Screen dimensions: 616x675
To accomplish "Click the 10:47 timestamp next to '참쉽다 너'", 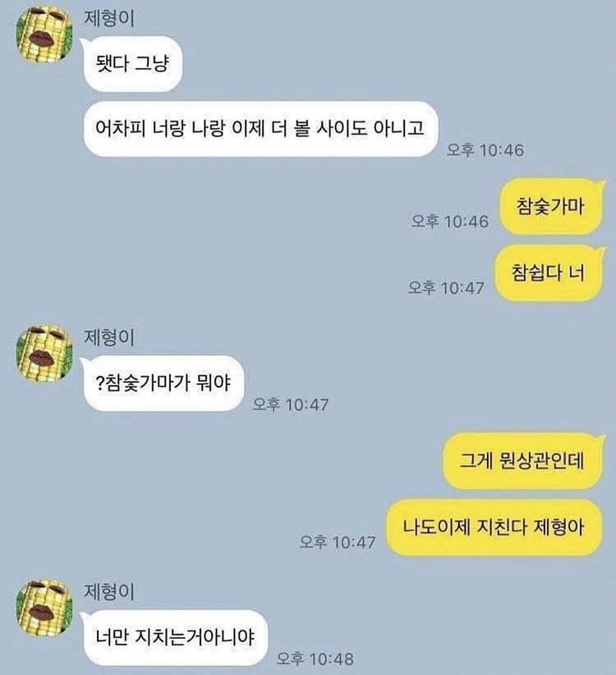I will (447, 287).
